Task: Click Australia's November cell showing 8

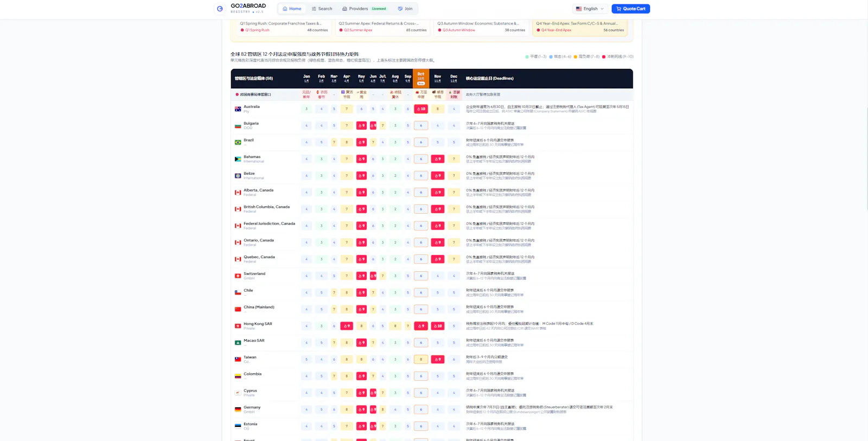Action: (438, 109)
